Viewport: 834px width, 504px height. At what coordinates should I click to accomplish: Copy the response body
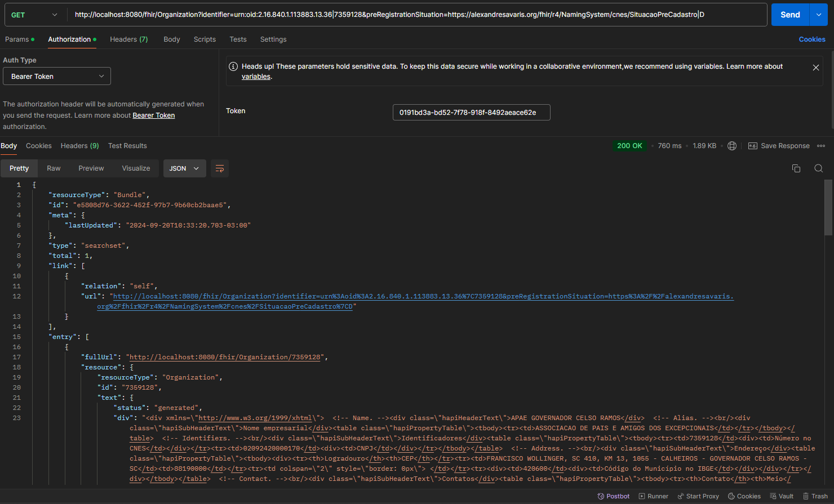(x=796, y=168)
